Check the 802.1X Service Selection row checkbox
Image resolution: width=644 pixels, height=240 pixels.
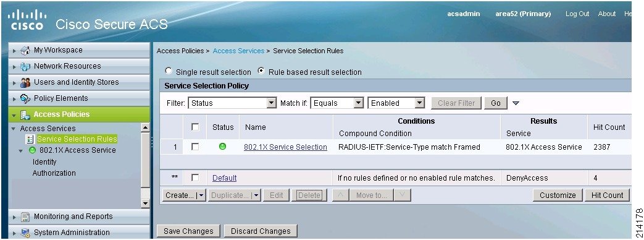(x=195, y=147)
